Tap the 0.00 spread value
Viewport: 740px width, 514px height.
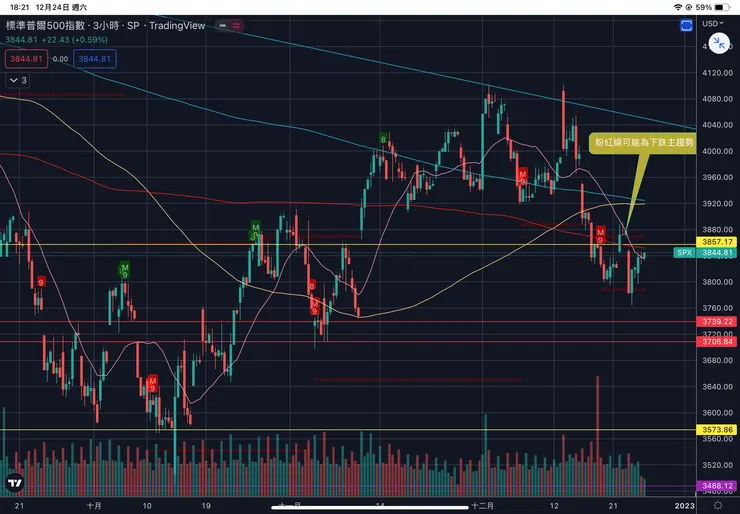click(x=60, y=59)
